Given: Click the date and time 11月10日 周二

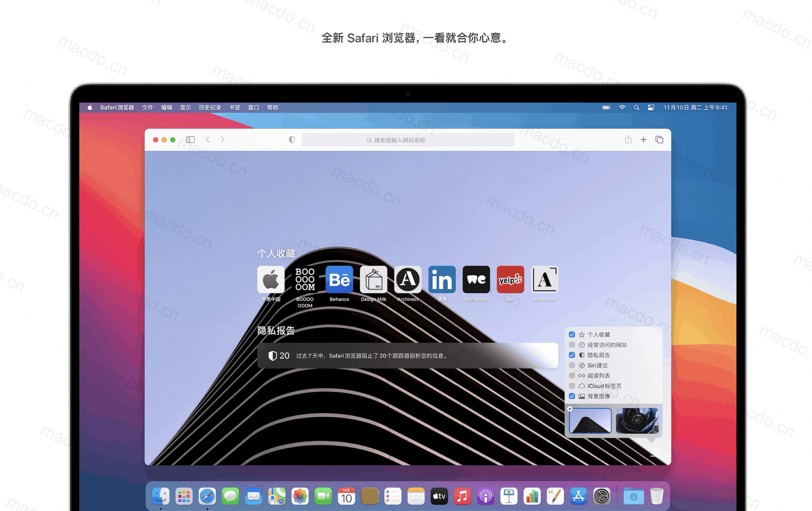Looking at the screenshot, I should 695,107.
